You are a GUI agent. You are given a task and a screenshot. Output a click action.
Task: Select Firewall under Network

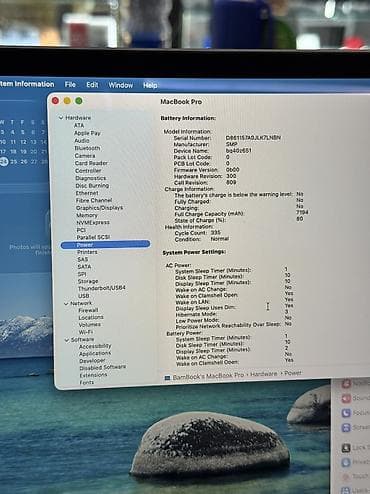coord(88,310)
